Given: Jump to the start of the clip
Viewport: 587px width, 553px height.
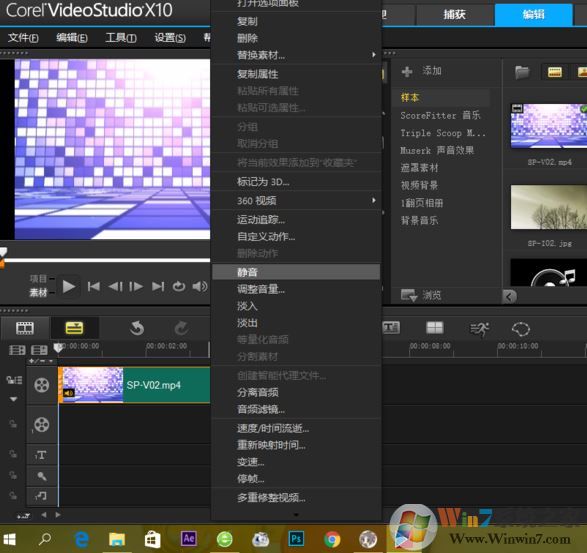Looking at the screenshot, I should tap(94, 287).
